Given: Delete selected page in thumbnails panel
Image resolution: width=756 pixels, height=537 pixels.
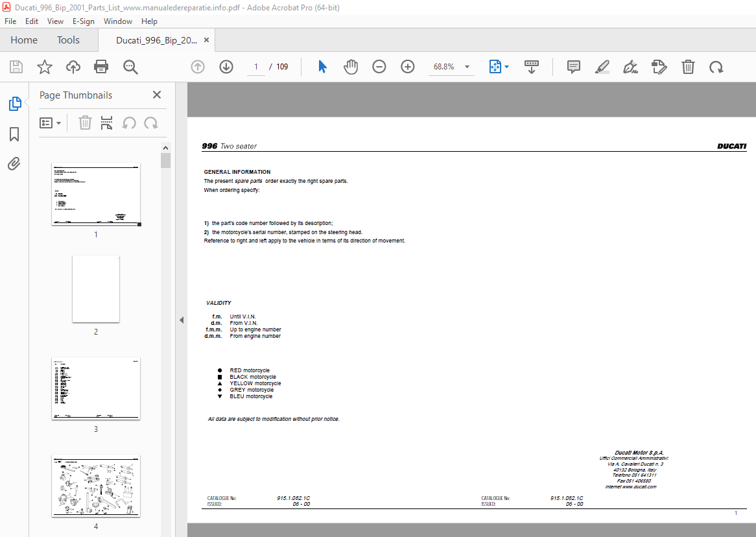Looking at the screenshot, I should coord(85,123).
